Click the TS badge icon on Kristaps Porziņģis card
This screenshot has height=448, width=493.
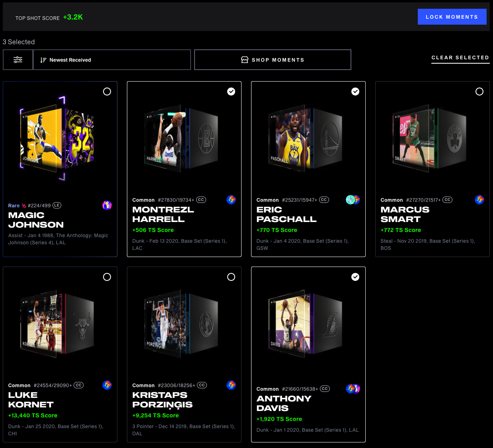[231, 385]
